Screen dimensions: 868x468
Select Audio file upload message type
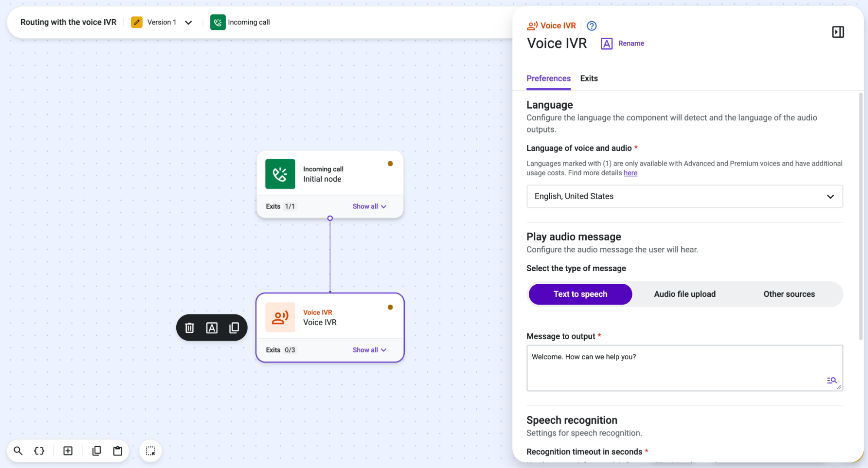point(685,294)
